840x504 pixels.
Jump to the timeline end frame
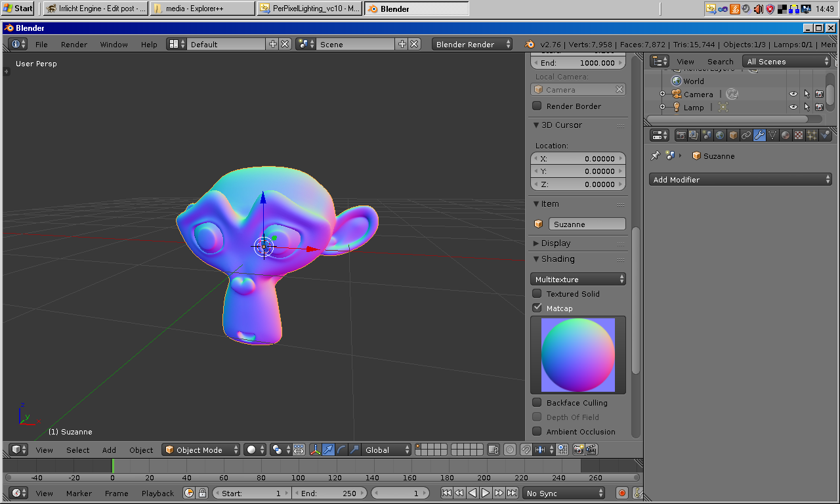pyautogui.click(x=512, y=493)
